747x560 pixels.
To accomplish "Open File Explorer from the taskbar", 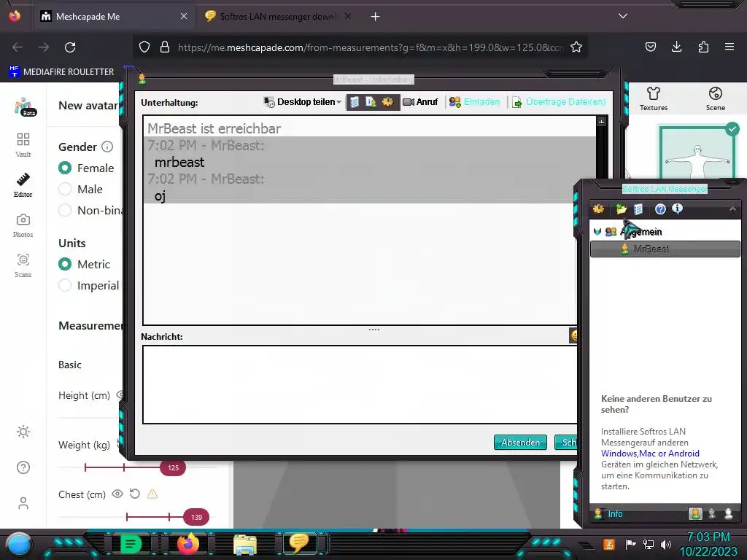I will [245, 545].
